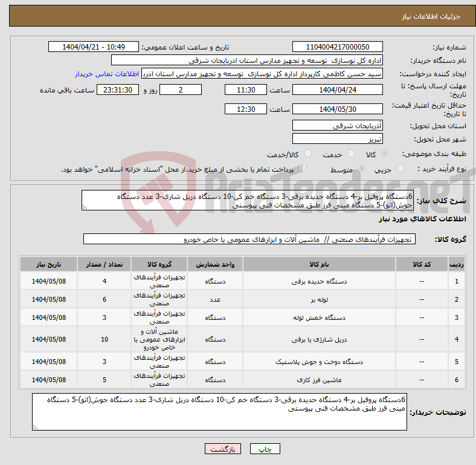Viewport: 476px width, 465px height.
Task: Click the remaining days field showing 2
Action: 181,89
